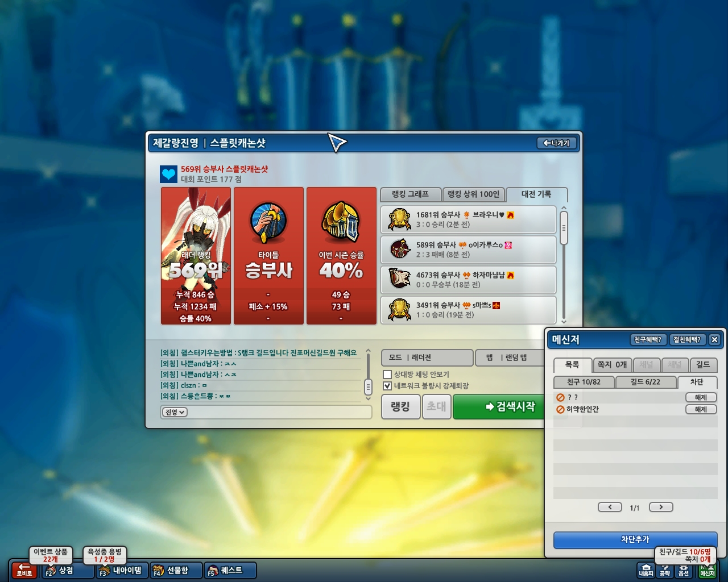The height and width of the screenshot is (582, 728).
Task: Open the 진영 chat channel dropdown
Action: 175,412
